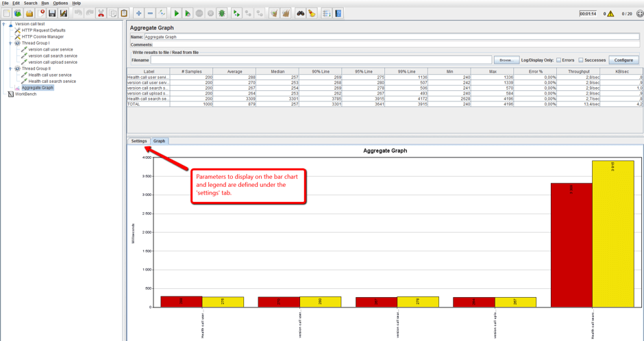Click the Reset Search icon

[312, 14]
